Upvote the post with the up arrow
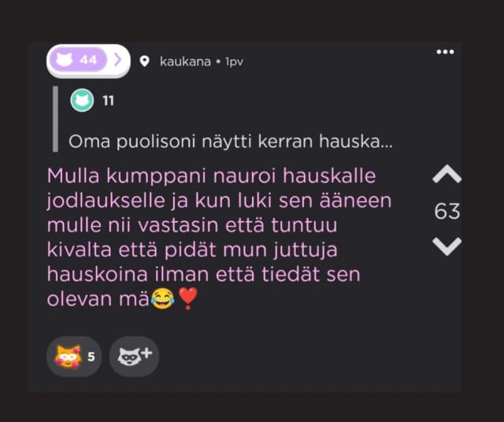Image resolution: width=504 pixels, height=422 pixels. (x=447, y=174)
